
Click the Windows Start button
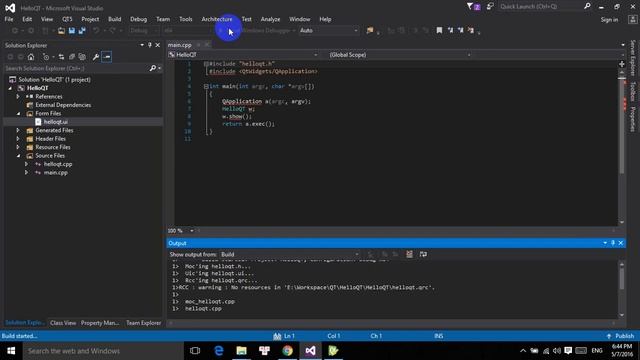click(11, 351)
